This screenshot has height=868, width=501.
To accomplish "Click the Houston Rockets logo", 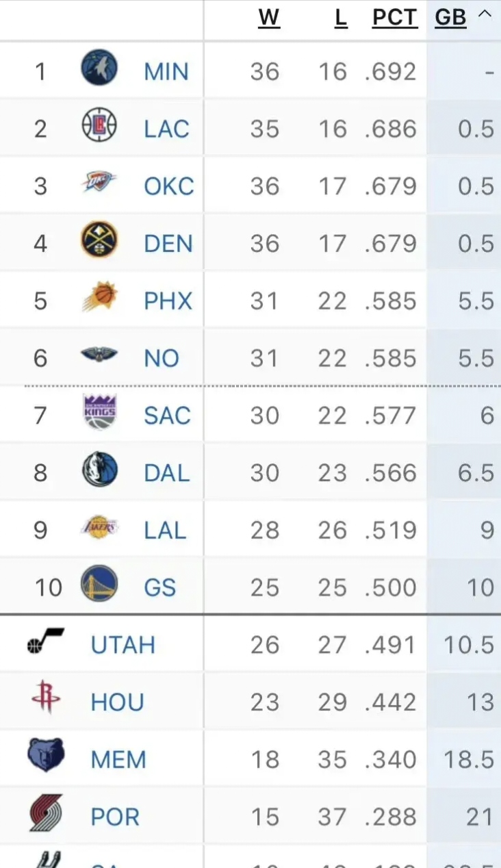I will coord(46,699).
